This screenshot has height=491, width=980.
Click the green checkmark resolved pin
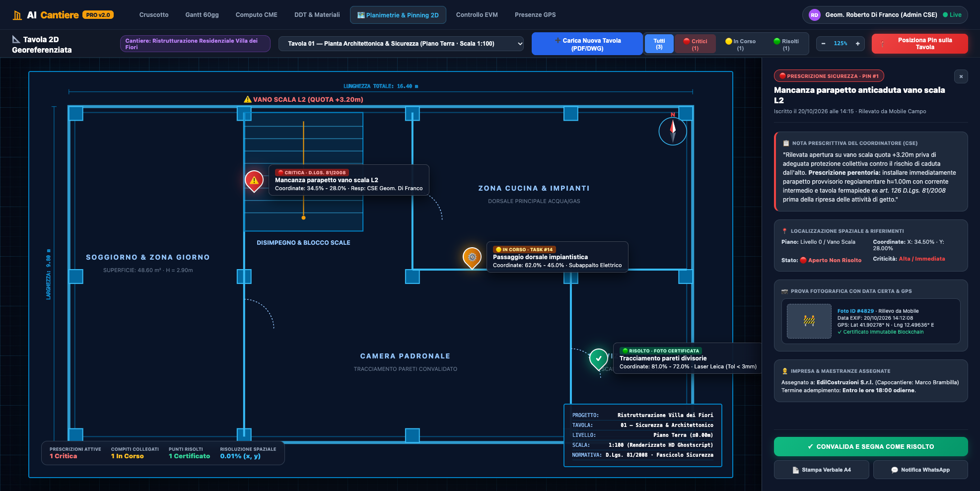coord(599,359)
